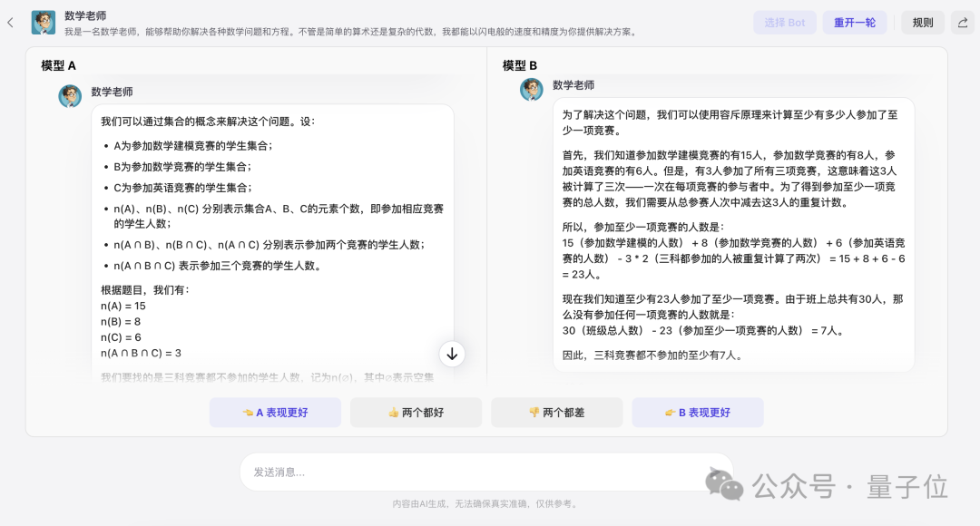Select the 两个都好 rating
The height and width of the screenshot is (526, 980).
coord(416,413)
